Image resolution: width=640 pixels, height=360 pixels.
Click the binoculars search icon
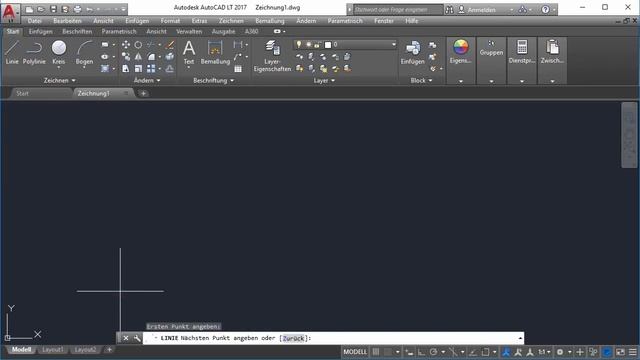[449, 9]
